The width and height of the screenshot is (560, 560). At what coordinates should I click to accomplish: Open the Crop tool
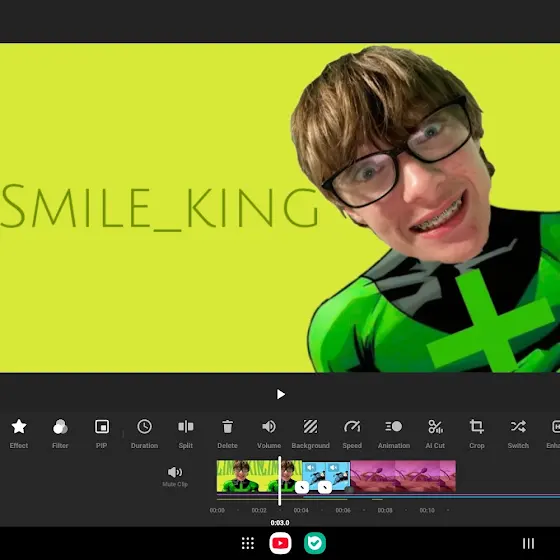477,433
